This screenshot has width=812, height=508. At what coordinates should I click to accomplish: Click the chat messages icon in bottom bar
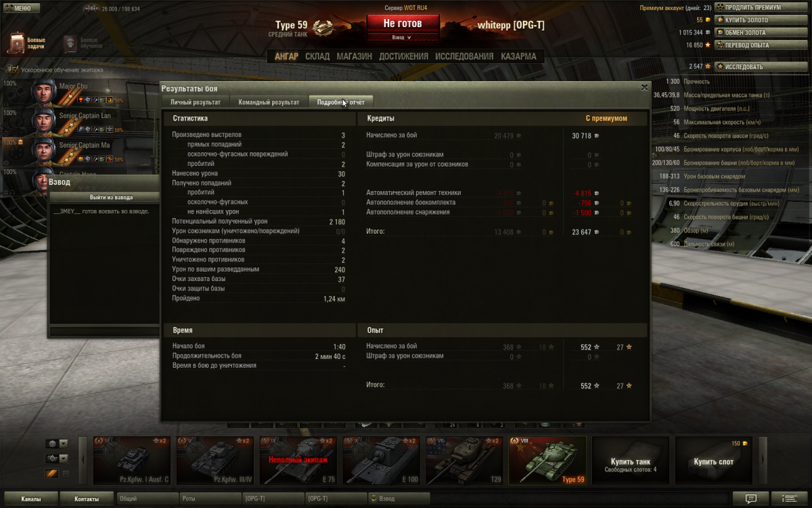tap(750, 499)
